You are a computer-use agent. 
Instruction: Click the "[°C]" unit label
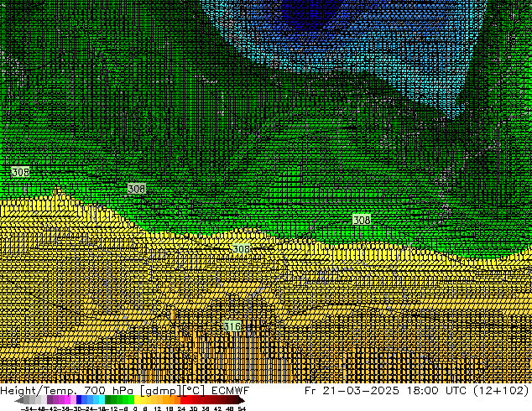[194, 391]
